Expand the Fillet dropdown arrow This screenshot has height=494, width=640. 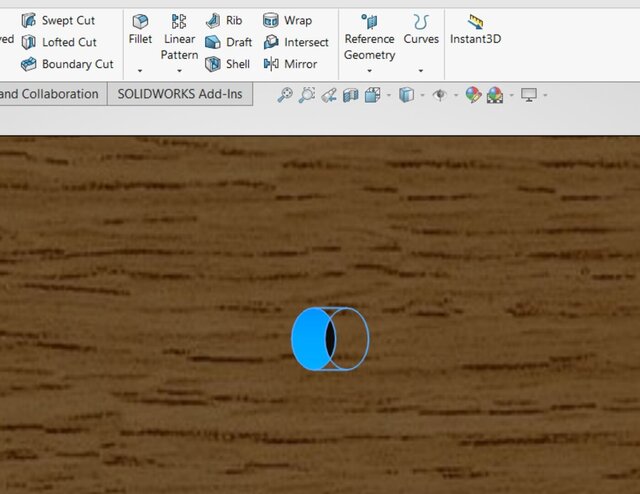point(140,71)
